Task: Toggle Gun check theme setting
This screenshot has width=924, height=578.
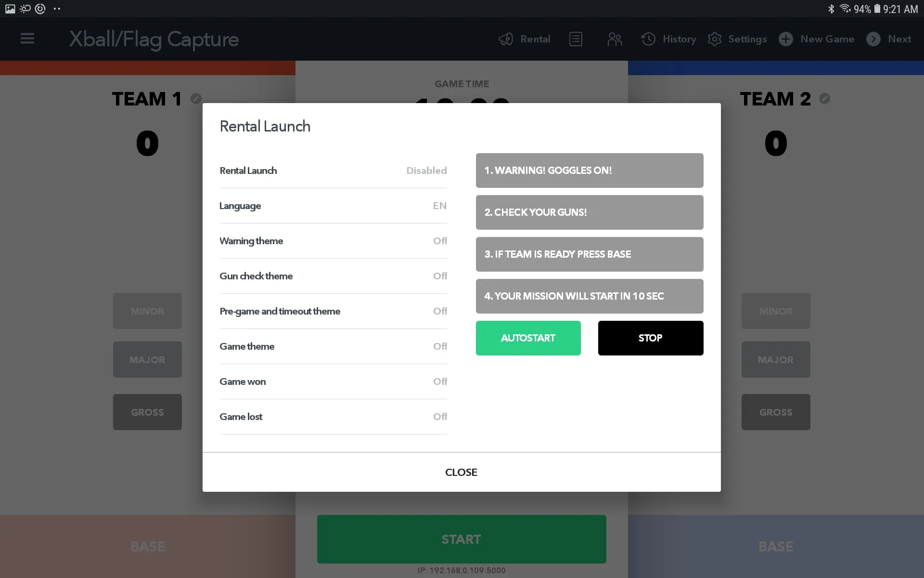Action: [439, 276]
